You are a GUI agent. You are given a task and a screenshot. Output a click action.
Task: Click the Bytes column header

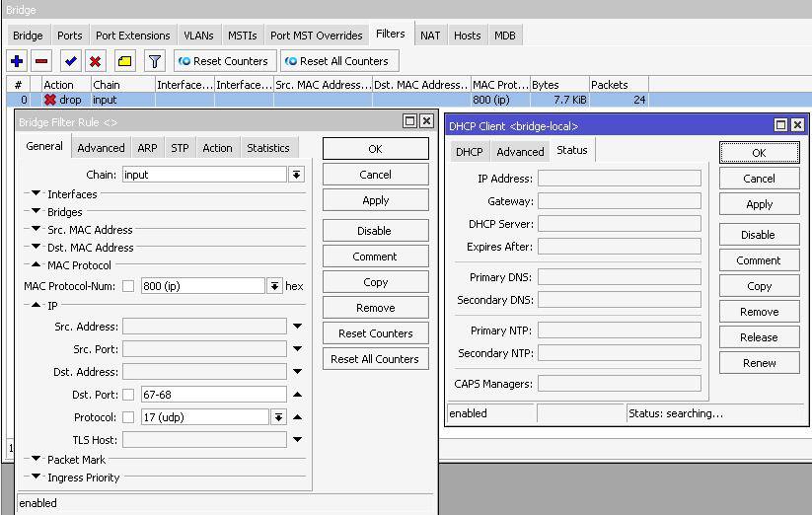tap(559, 85)
